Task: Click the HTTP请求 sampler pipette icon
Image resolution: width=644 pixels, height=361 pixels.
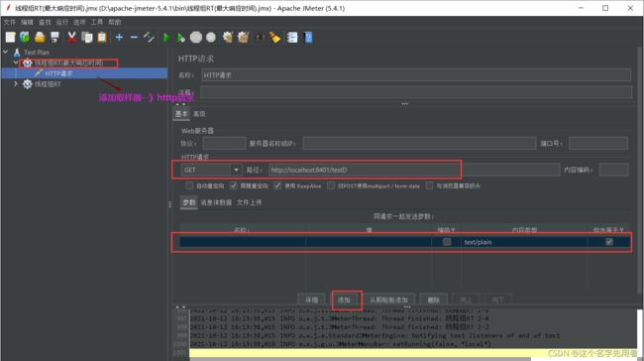Action: point(39,73)
